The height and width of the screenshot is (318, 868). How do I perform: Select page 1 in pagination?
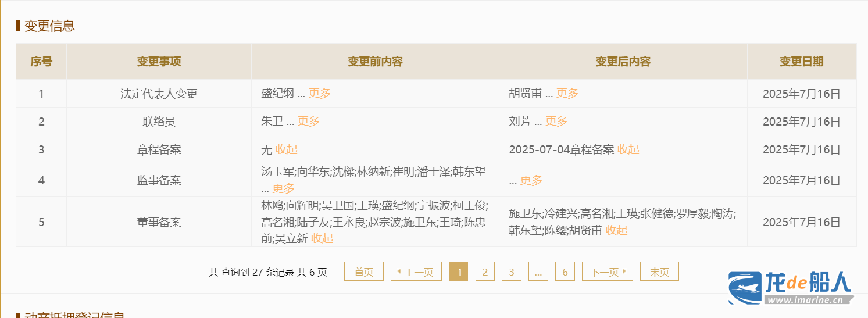coord(459,271)
